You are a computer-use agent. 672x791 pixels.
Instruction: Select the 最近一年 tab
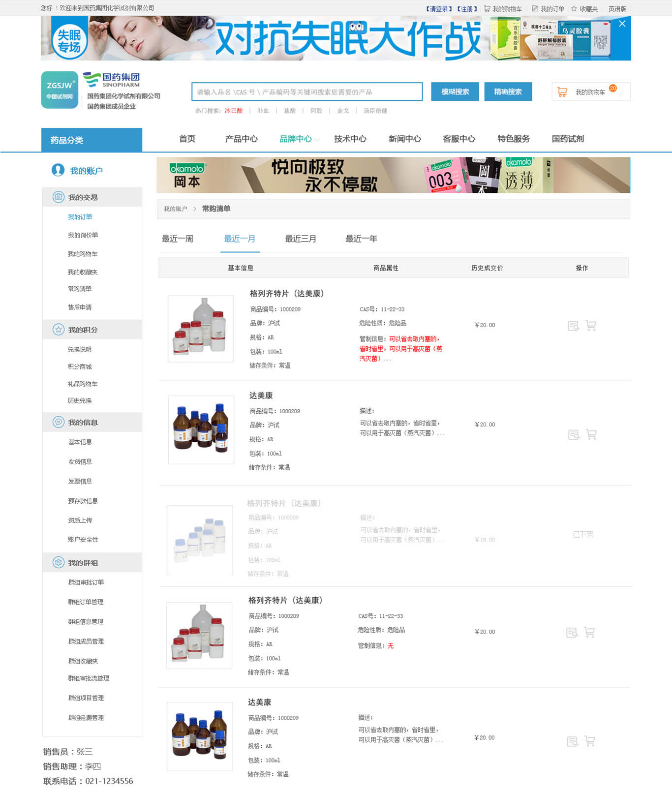[x=361, y=239]
